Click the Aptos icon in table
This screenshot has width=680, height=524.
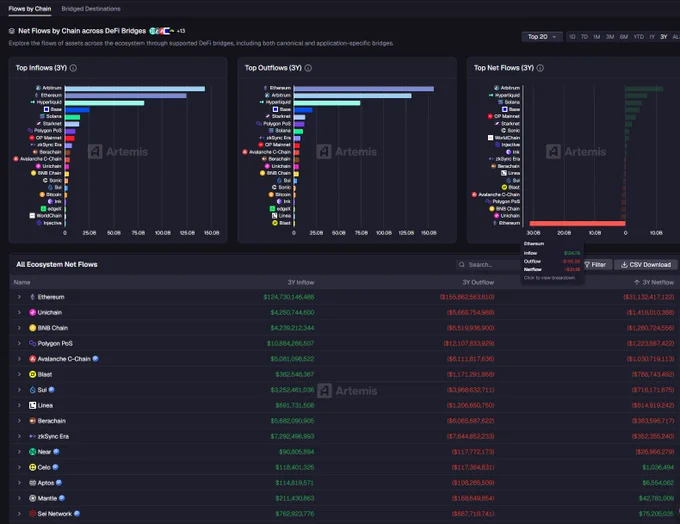(33, 483)
